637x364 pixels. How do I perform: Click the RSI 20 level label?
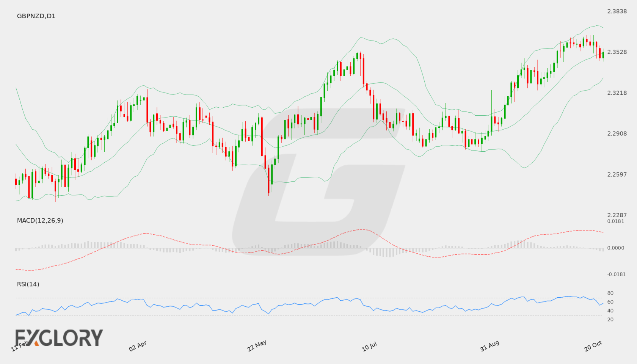click(x=610, y=319)
